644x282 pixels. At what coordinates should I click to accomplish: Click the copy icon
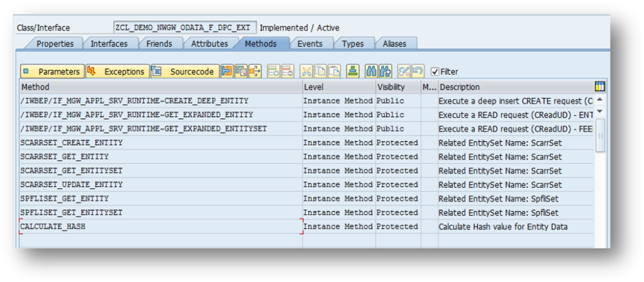tap(320, 72)
